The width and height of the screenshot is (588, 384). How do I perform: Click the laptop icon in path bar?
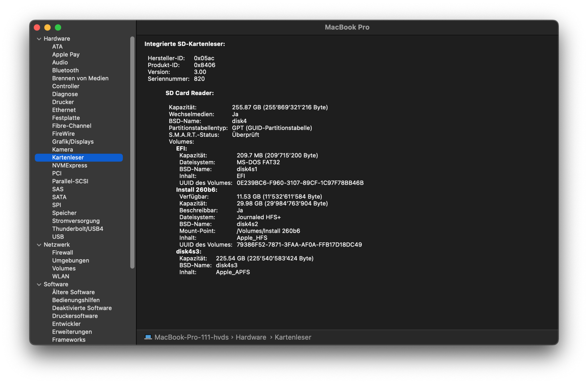(x=148, y=337)
